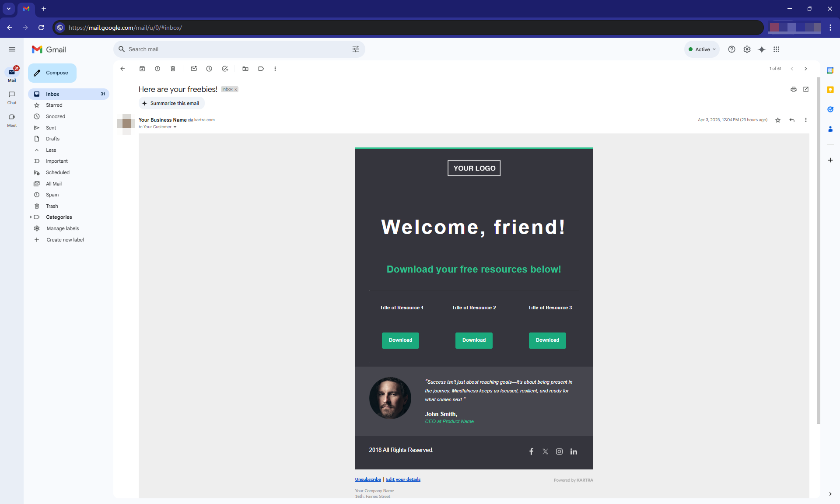Star this email message
Screen dimensions: 840x504
[x=778, y=120]
